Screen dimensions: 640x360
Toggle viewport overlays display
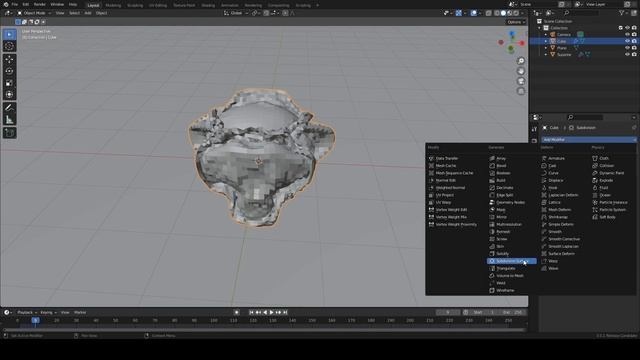point(473,13)
